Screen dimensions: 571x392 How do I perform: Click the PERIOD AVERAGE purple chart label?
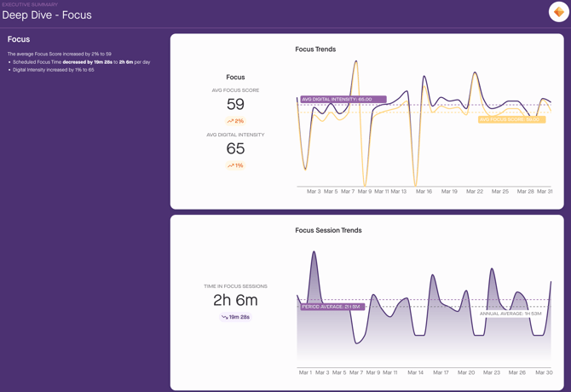tap(332, 307)
